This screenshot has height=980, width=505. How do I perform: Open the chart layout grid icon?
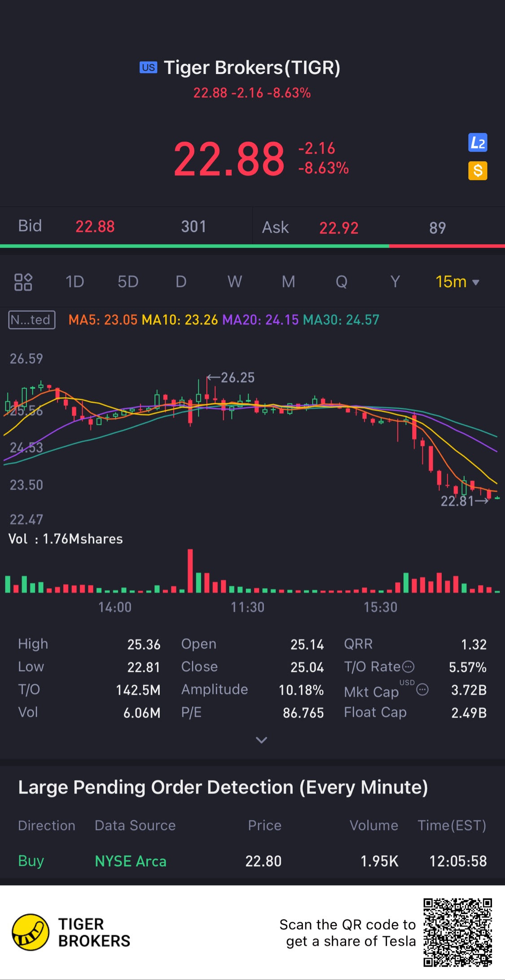pyautogui.click(x=23, y=282)
